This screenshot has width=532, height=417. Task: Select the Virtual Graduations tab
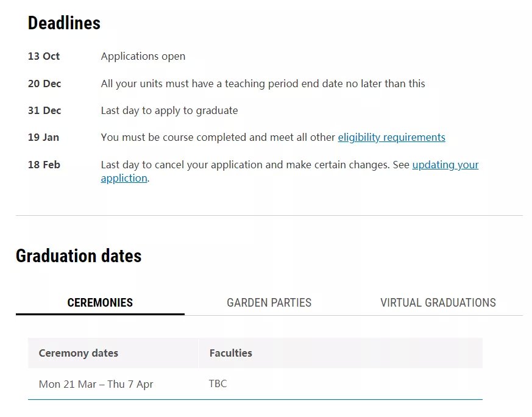tap(438, 302)
